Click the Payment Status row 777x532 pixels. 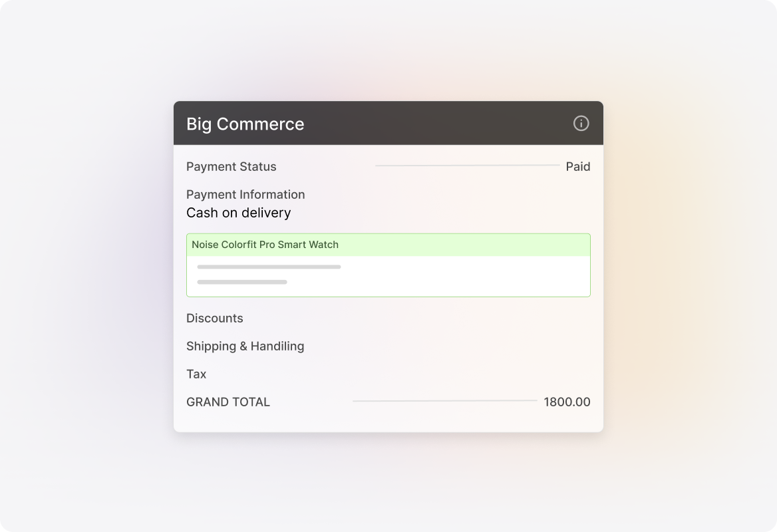coord(232,166)
